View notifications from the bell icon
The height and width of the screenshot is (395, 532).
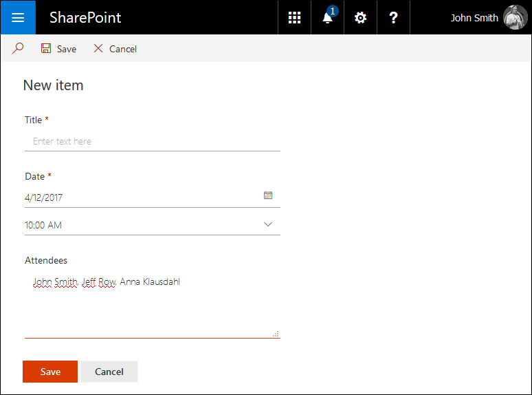[x=327, y=17]
